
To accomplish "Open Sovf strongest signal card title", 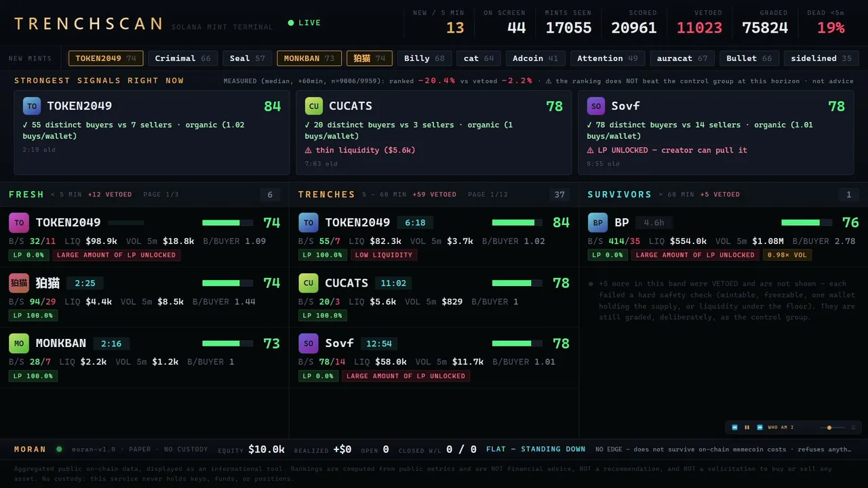I will coord(625,106).
